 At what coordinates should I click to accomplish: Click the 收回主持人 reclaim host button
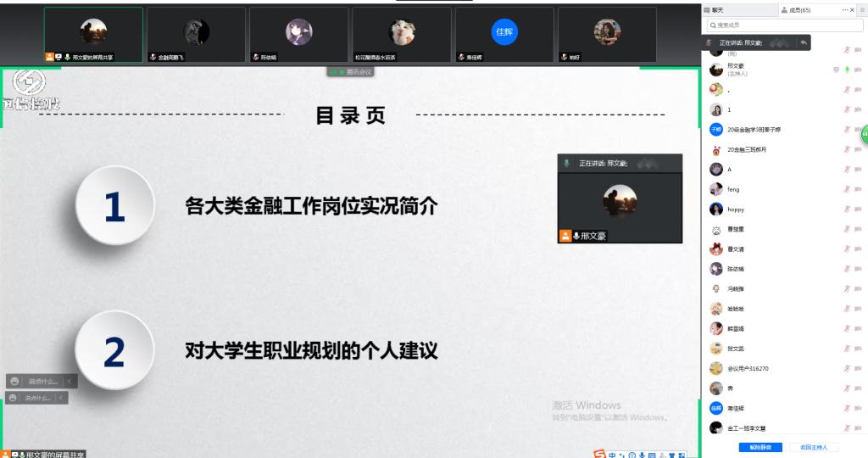point(814,446)
